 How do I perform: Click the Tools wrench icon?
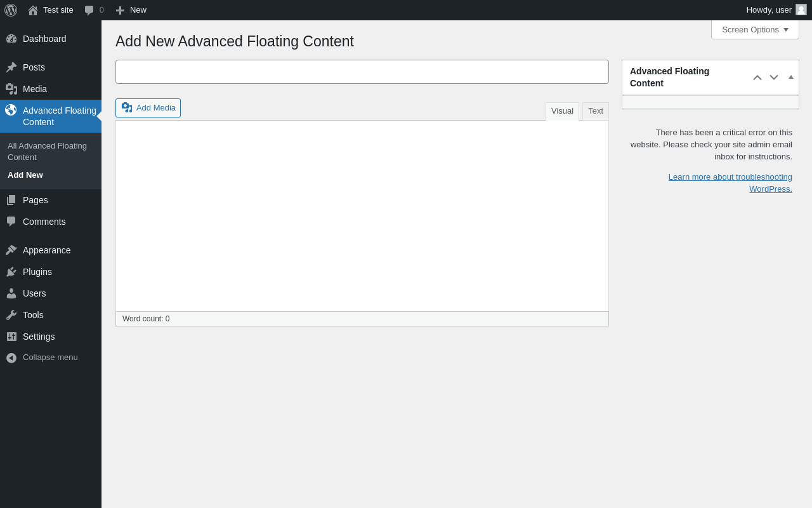tap(11, 315)
